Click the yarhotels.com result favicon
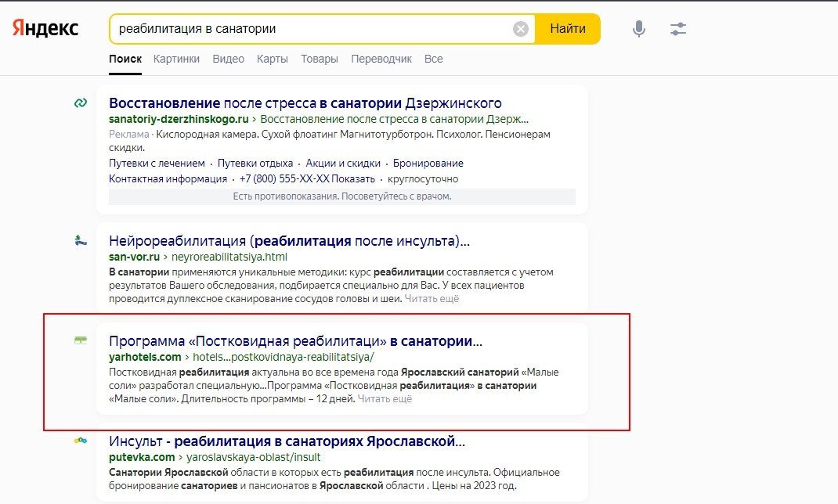Viewport: 838px width, 504px height. pyautogui.click(x=81, y=340)
